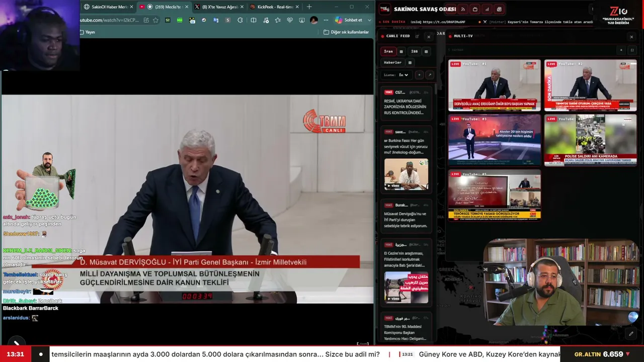Open the Polise Saldırı Anı Kamerada stream
Screen dimensions: 644x362
[x=590, y=140]
